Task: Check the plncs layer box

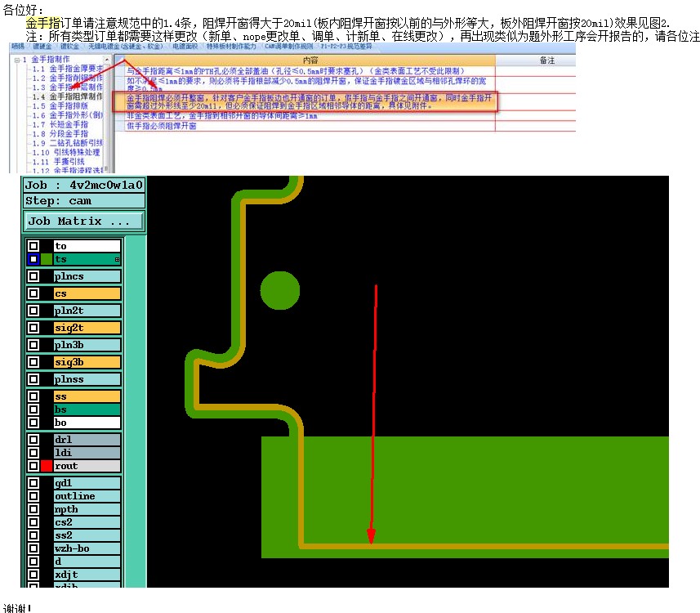Action: coord(33,276)
